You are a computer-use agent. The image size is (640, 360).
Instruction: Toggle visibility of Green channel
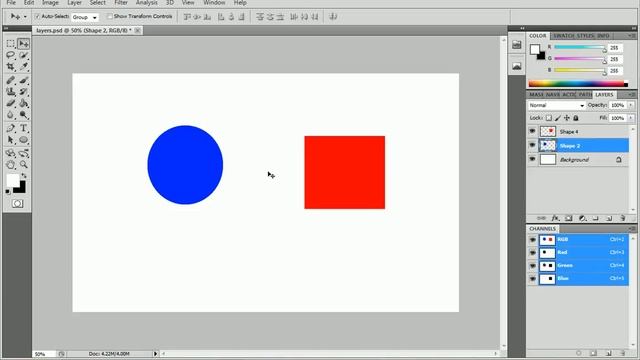532,266
